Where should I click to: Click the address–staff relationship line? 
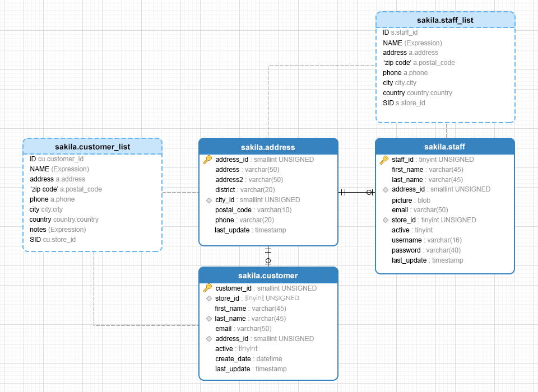pyautogui.click(x=356, y=193)
